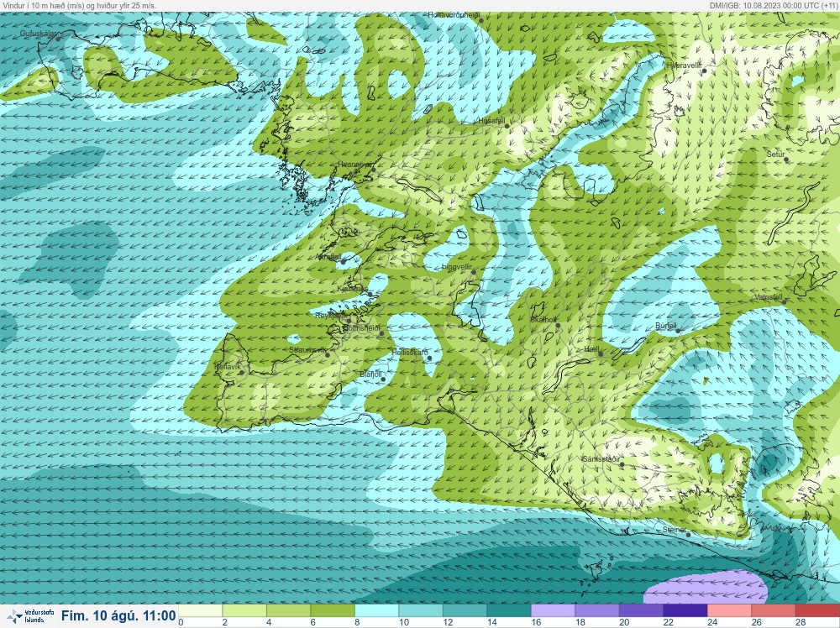Click the Skálholt station label

(x=543, y=320)
